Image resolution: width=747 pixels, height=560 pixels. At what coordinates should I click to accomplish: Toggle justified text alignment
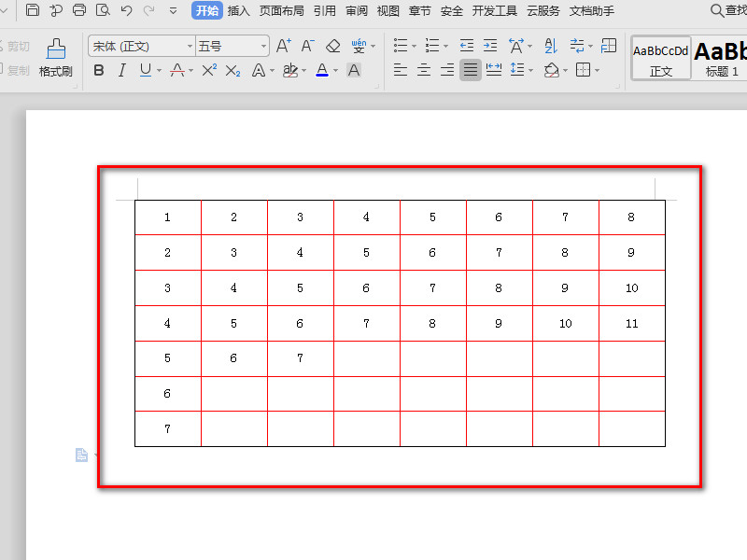point(471,71)
